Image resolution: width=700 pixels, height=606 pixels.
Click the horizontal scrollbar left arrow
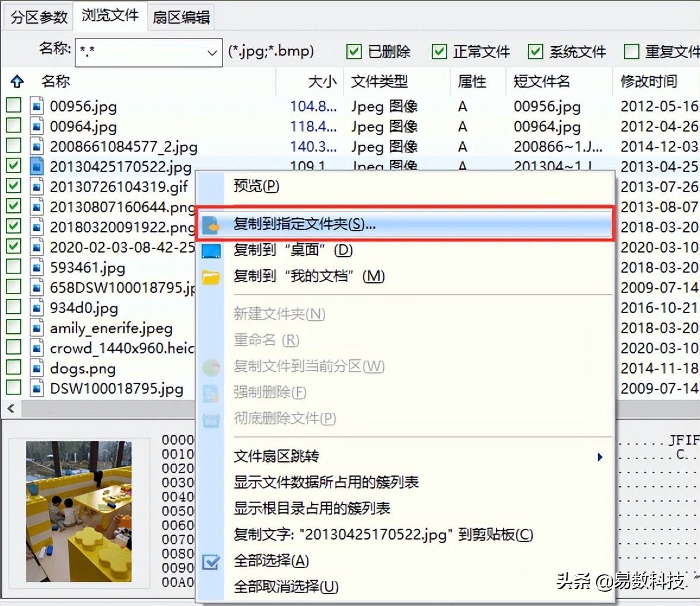(11, 408)
